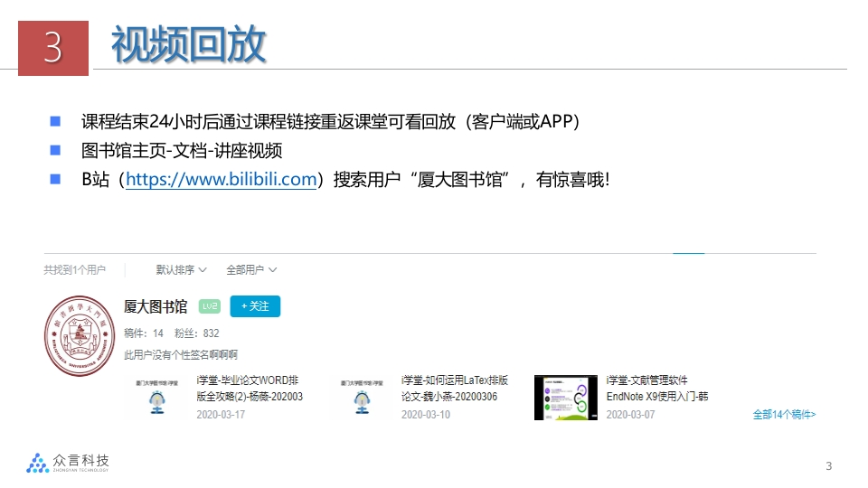Select the i学堂-毕业论文WORD排版 video title
868x488 pixels.
[x=250, y=389]
